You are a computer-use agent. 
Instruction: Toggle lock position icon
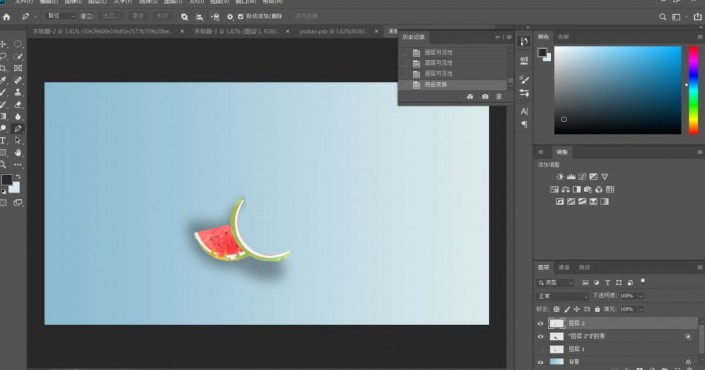pyautogui.click(x=577, y=309)
